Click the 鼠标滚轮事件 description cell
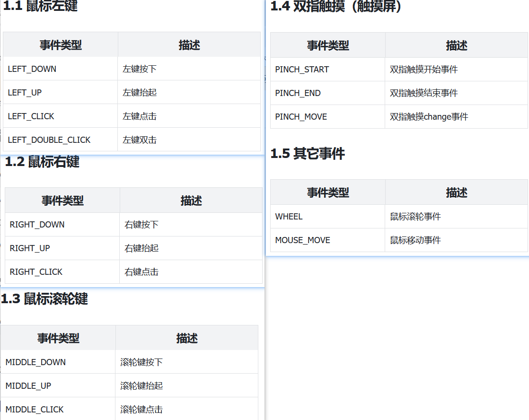This screenshot has height=420, width=529. tap(415, 217)
